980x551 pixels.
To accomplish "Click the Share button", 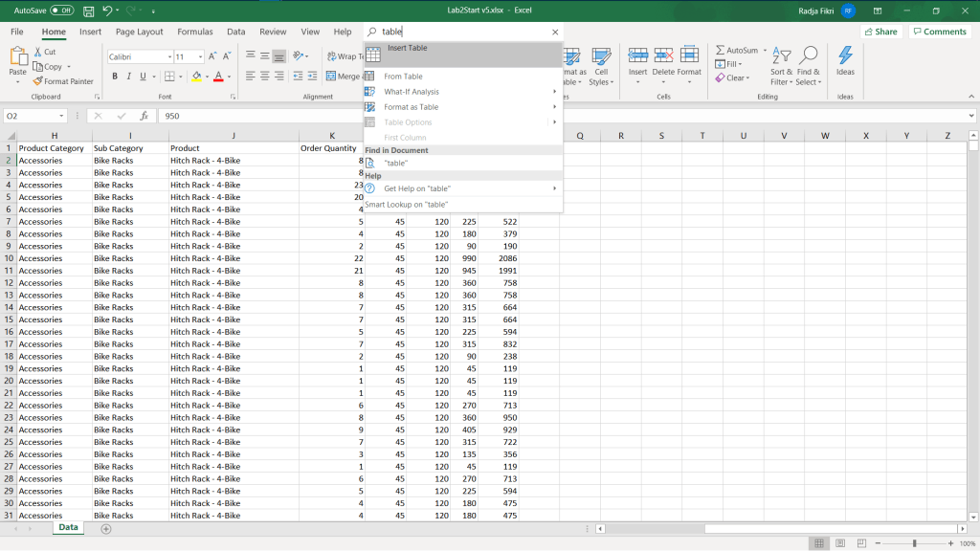I will (x=880, y=32).
